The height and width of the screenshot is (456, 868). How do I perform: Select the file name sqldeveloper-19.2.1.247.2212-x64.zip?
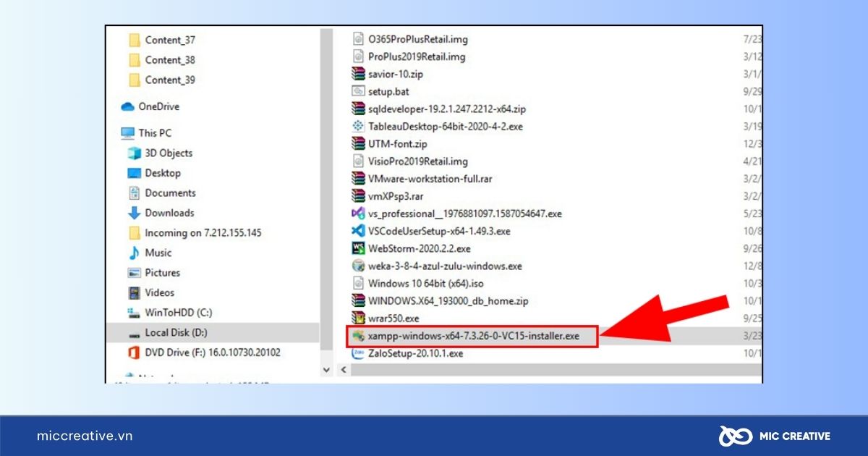(447, 109)
